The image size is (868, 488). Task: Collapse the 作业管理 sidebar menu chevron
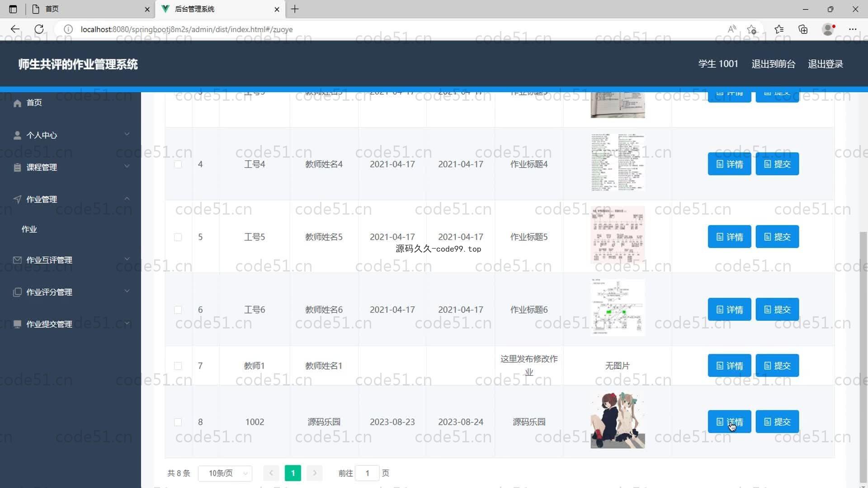(127, 198)
